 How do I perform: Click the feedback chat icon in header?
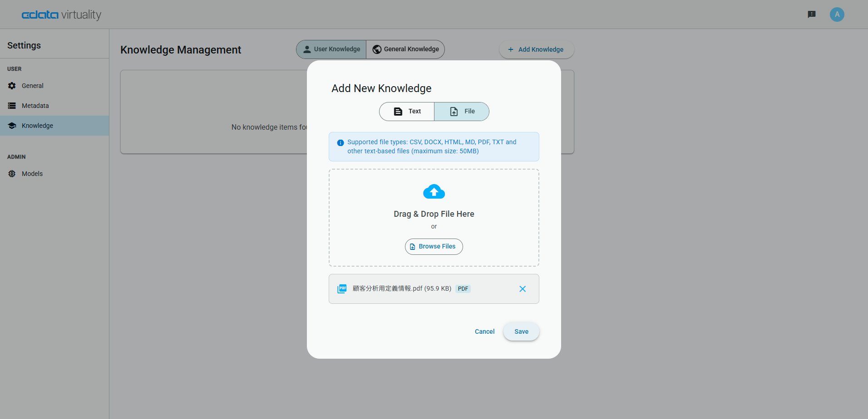click(812, 15)
